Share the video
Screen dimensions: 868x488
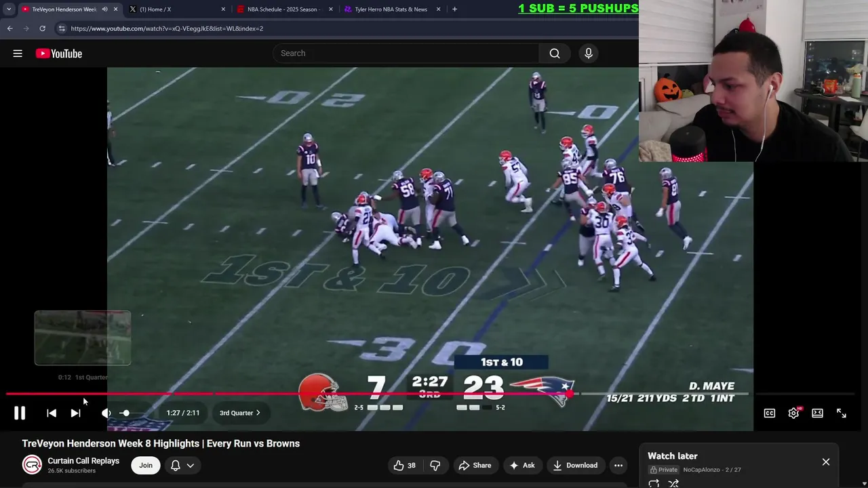(475, 465)
